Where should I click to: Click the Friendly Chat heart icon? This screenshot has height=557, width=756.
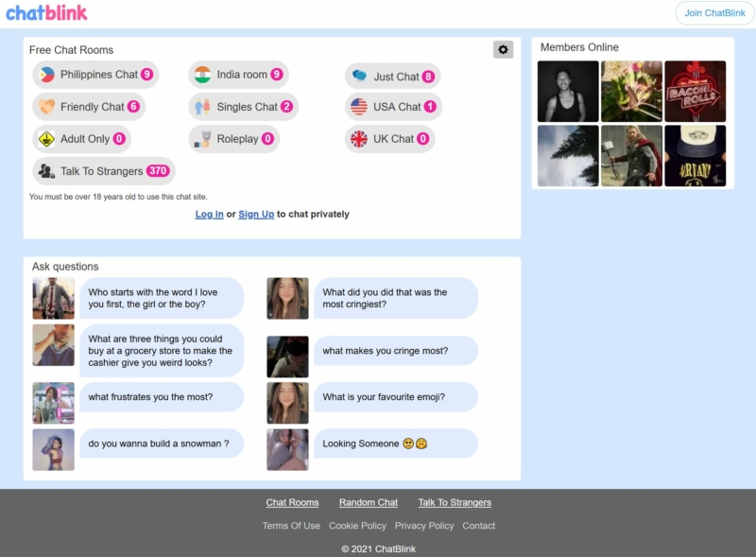46,107
